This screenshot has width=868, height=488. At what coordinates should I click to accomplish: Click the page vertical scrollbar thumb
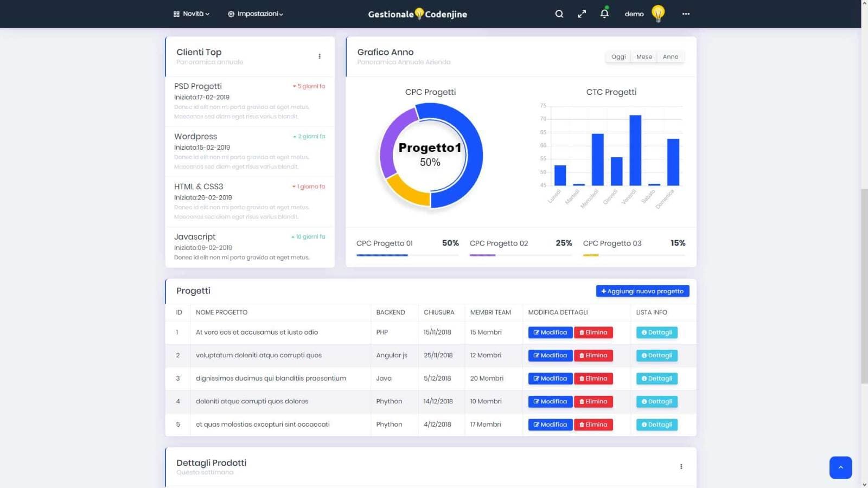point(864,286)
